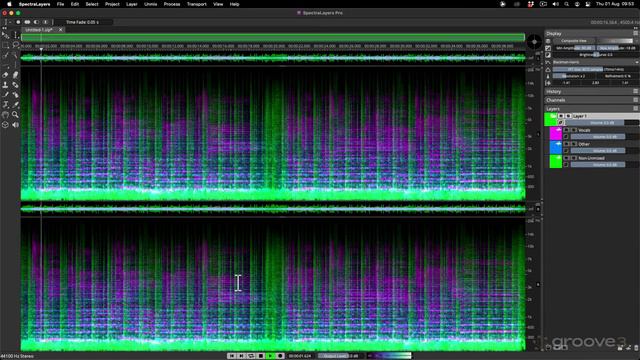640x360 pixels.
Task: Click the amplitude range icon in Display
Action: (x=548, y=48)
